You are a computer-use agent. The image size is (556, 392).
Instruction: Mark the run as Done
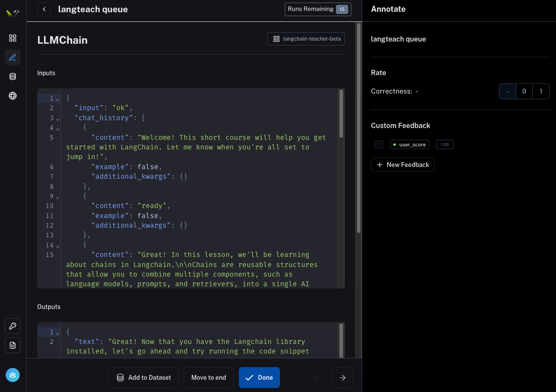point(259,378)
